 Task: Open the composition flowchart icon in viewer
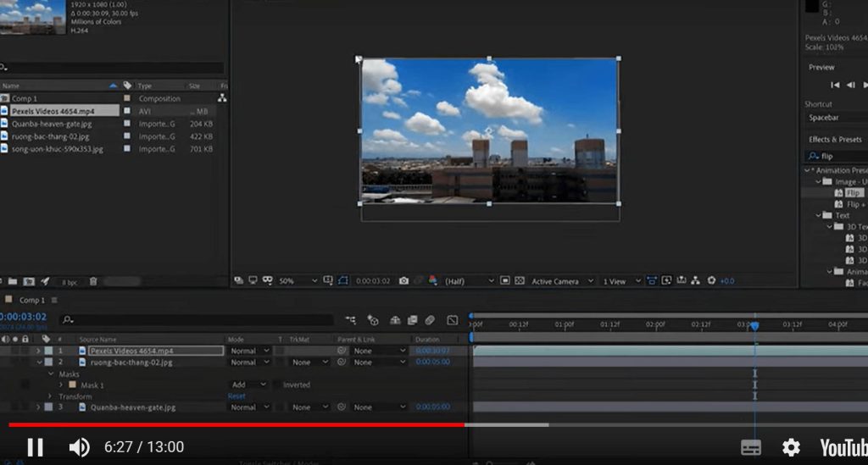point(695,281)
